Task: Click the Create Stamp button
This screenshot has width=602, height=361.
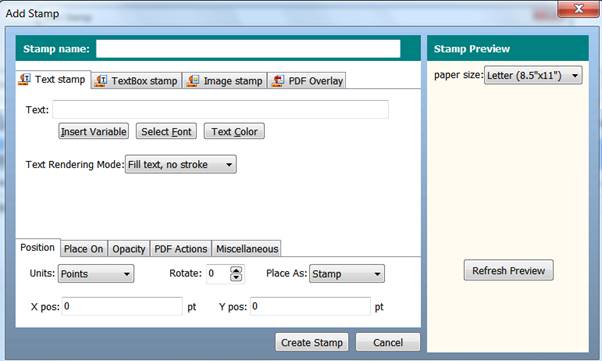Action: point(312,342)
